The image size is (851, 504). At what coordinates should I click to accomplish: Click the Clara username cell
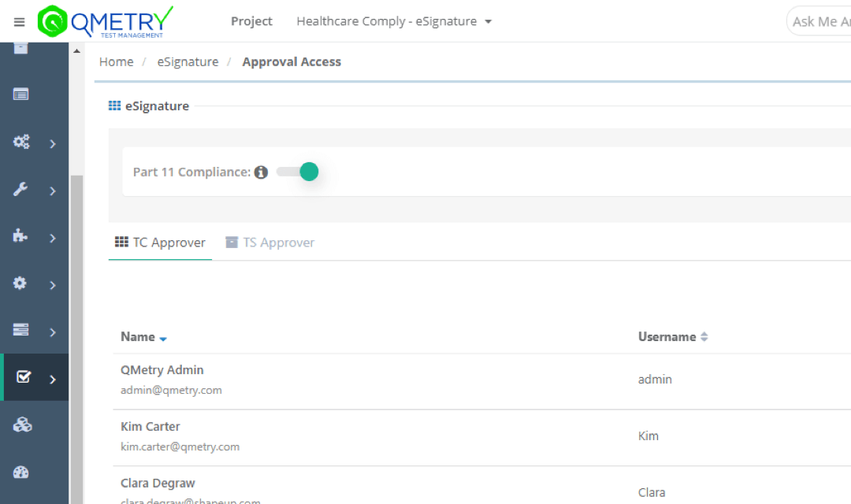(652, 492)
